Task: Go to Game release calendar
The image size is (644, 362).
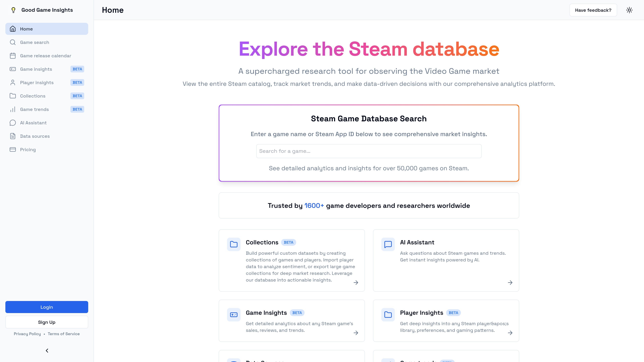Action: pos(47,56)
